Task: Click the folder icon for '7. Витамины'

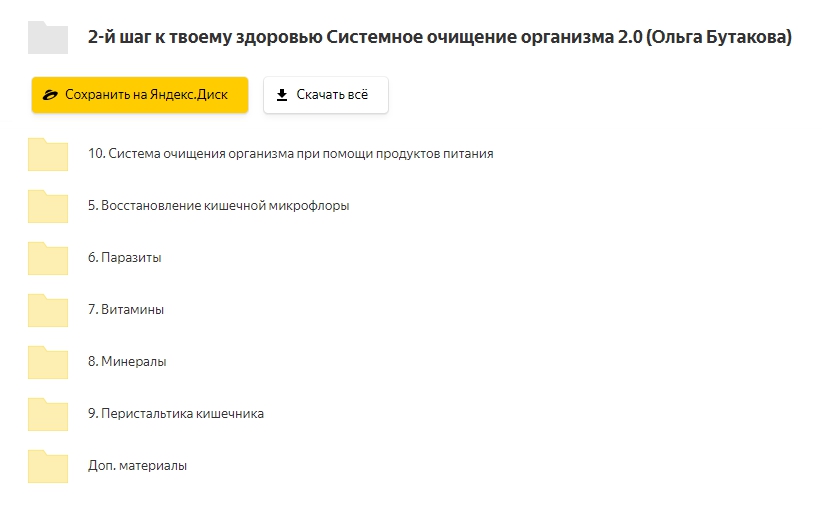Action: click(48, 310)
